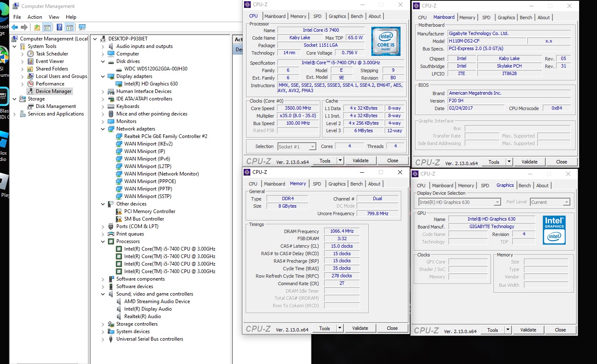Viewport: 597px width, 364px height.
Task: Click the Intel Graphics logo in Graphics window
Action: (554, 230)
